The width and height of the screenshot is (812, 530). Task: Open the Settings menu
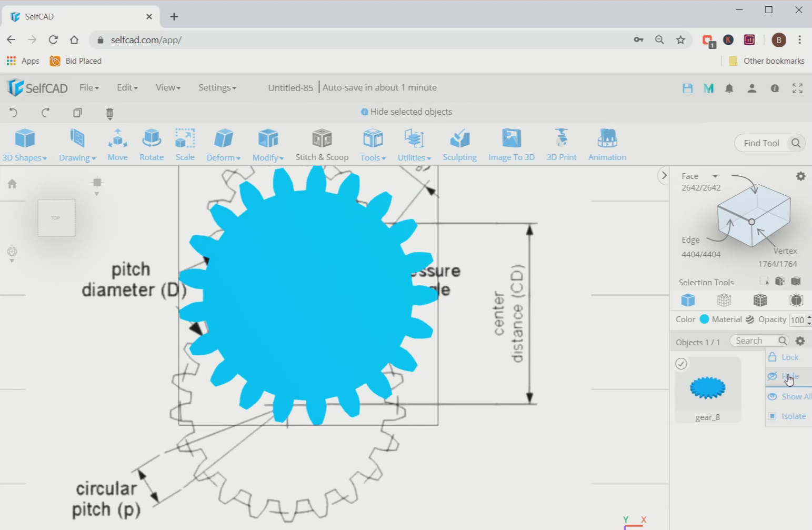click(217, 87)
